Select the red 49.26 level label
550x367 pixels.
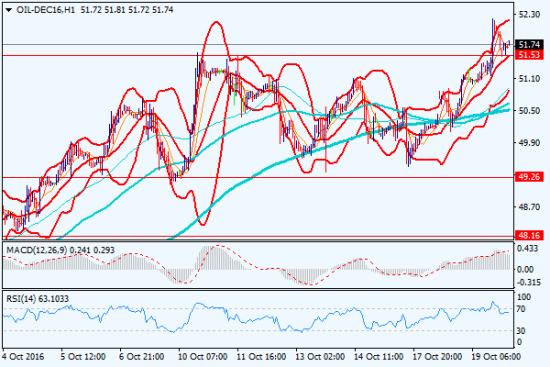click(x=529, y=177)
